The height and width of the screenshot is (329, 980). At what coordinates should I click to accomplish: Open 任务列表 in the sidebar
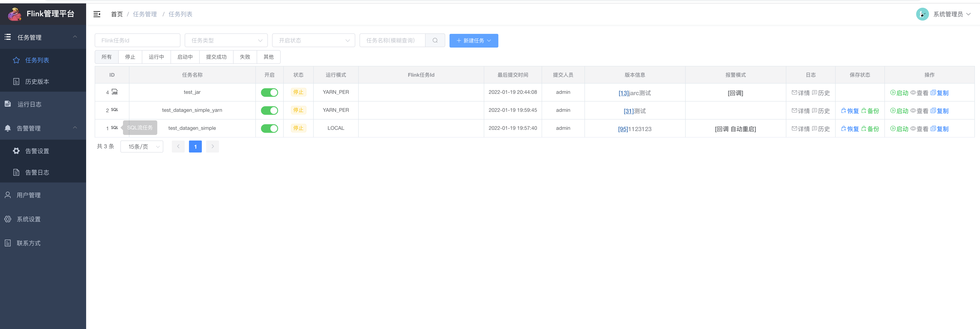(43, 60)
